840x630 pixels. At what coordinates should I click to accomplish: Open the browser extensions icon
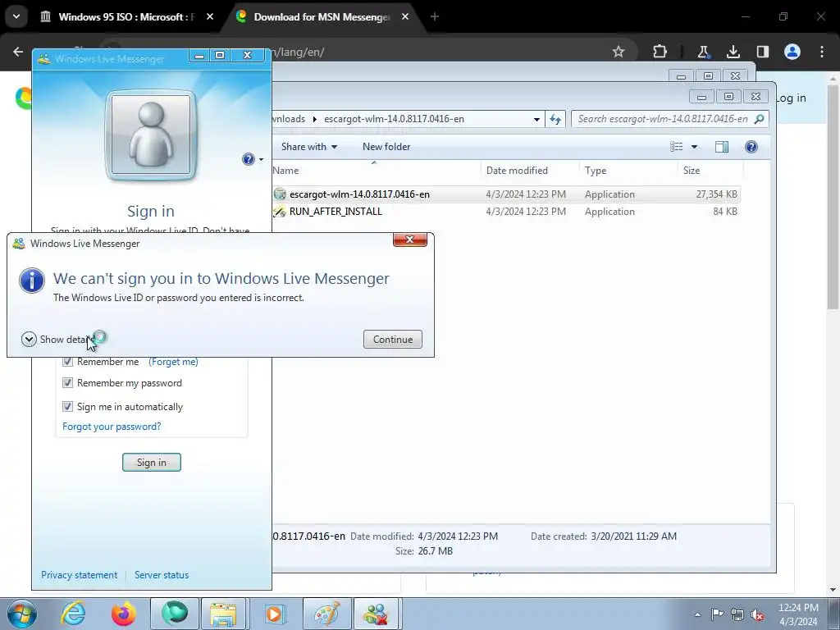tap(660, 52)
